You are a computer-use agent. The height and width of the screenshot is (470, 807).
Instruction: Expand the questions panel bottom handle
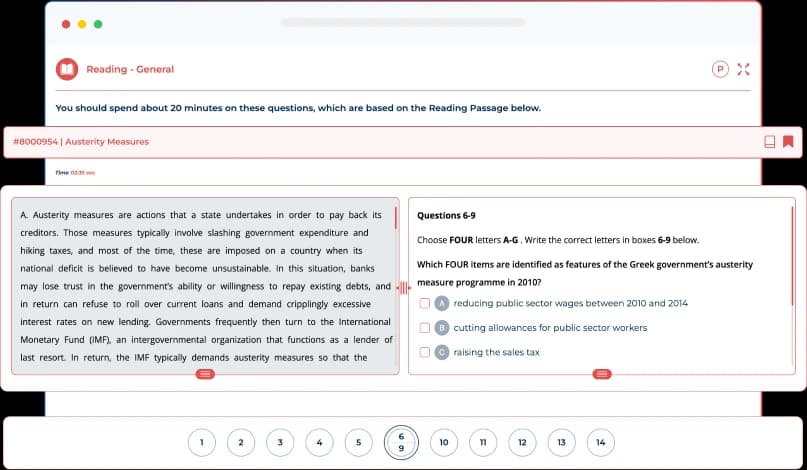click(x=602, y=374)
